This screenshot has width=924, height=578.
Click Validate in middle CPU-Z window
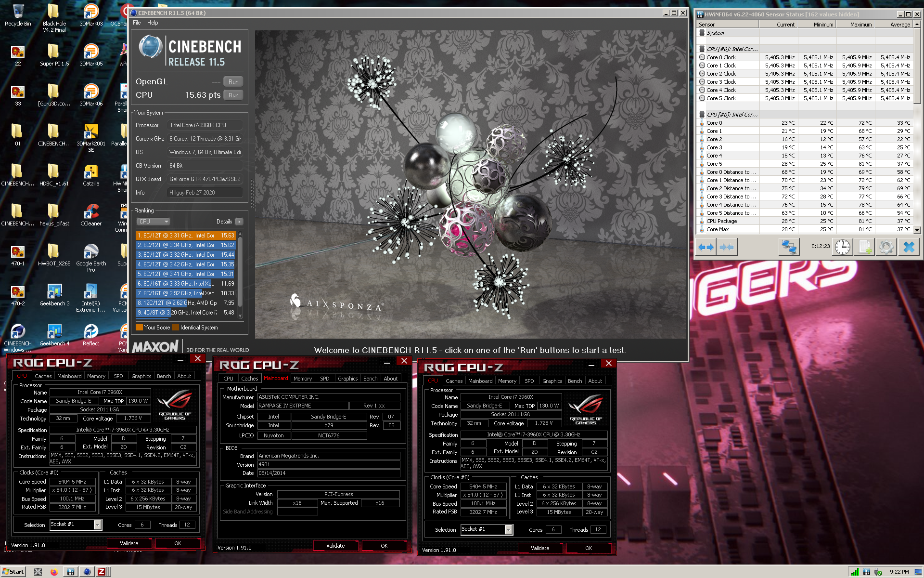point(335,546)
